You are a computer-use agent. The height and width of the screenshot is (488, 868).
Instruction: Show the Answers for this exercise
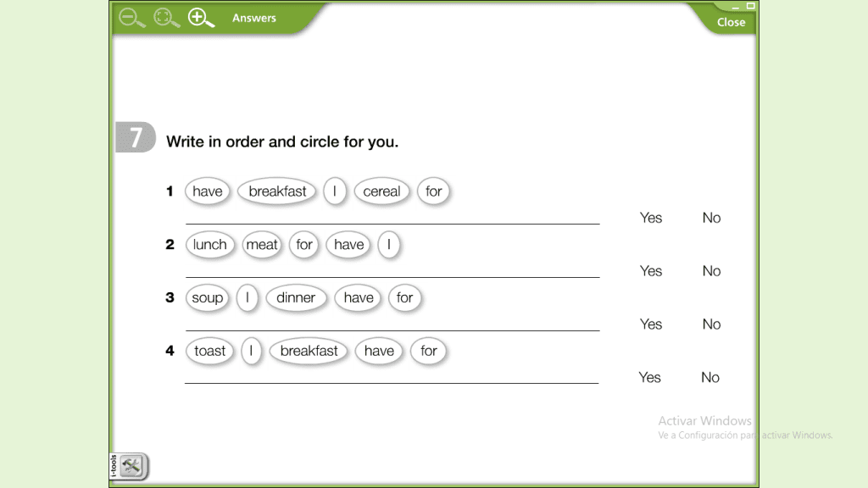click(x=254, y=18)
